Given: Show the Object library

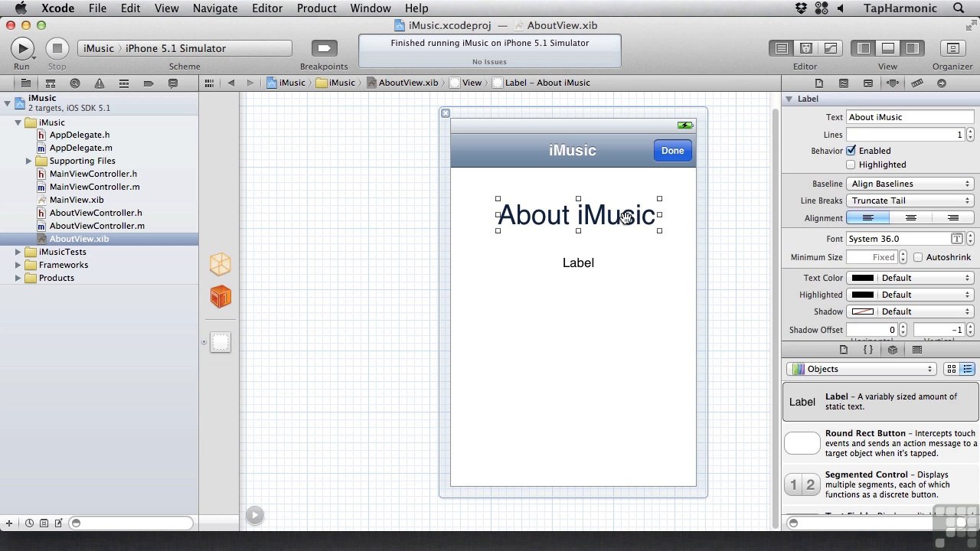Looking at the screenshot, I should coord(893,350).
